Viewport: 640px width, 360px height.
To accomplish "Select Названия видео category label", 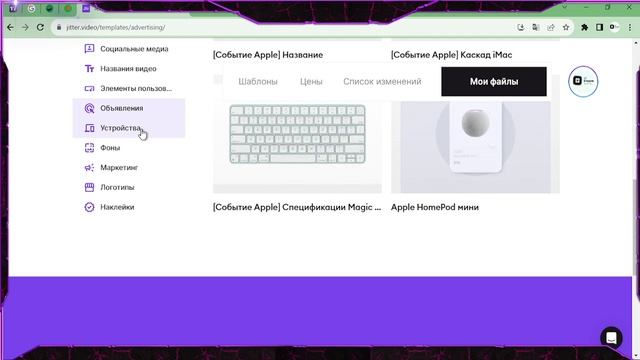I will [128, 69].
